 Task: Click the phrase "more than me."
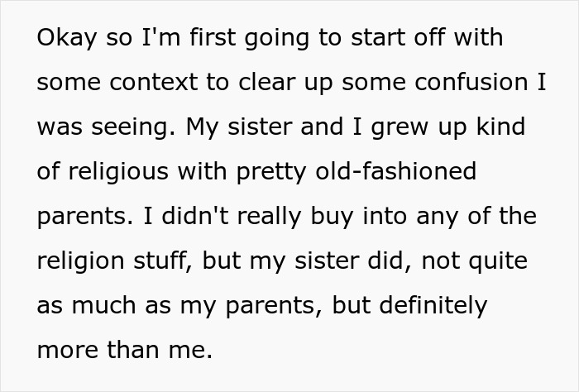click(124, 351)
